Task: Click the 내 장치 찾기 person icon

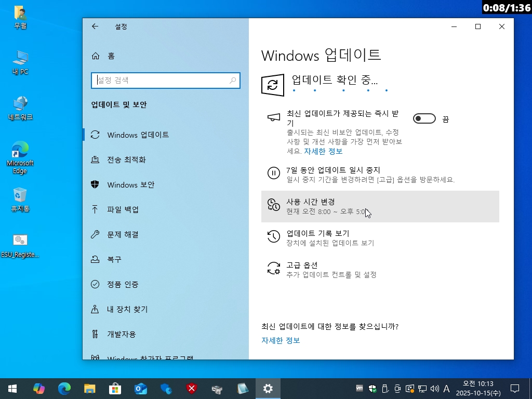Action: pyautogui.click(x=95, y=309)
